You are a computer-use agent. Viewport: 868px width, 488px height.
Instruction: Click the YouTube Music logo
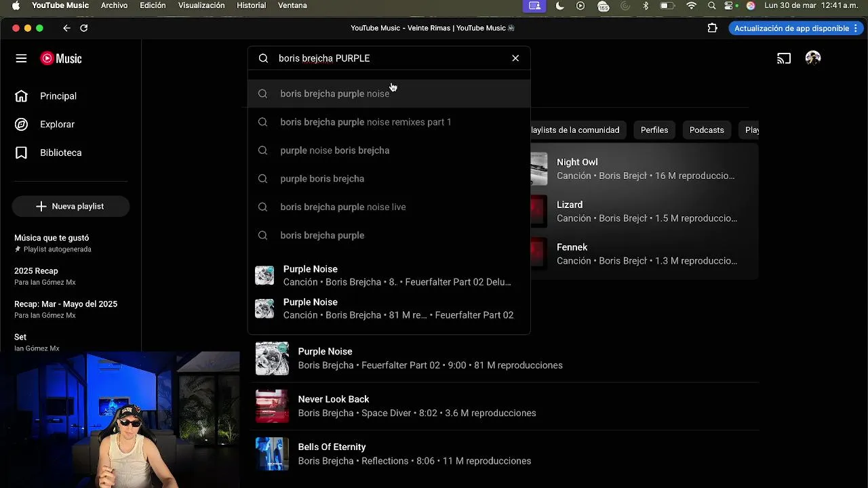(61, 58)
